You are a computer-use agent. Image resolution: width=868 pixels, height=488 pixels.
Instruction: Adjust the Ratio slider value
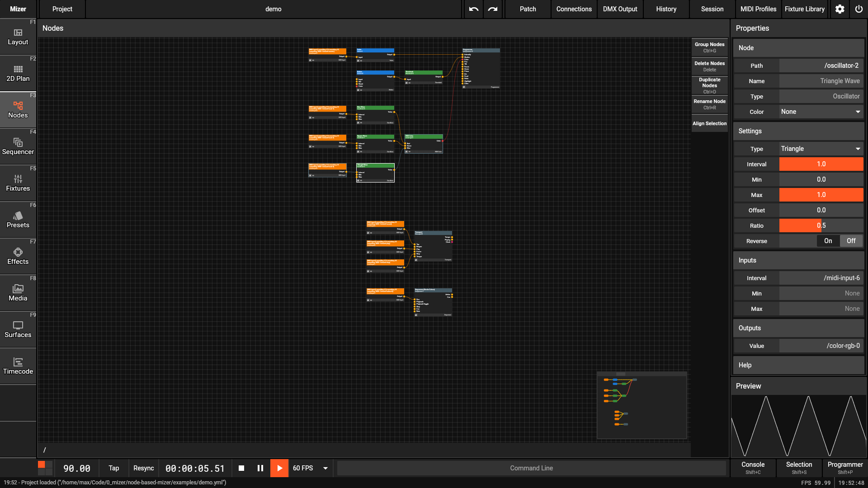(821, 225)
